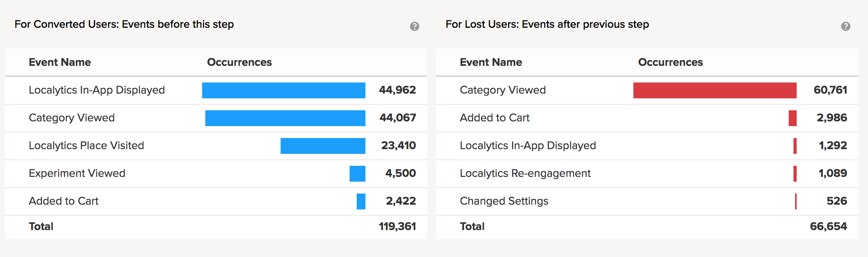This screenshot has height=257, width=868.
Task: Click blue Category Viewed bar showing 44,067
Action: click(285, 118)
